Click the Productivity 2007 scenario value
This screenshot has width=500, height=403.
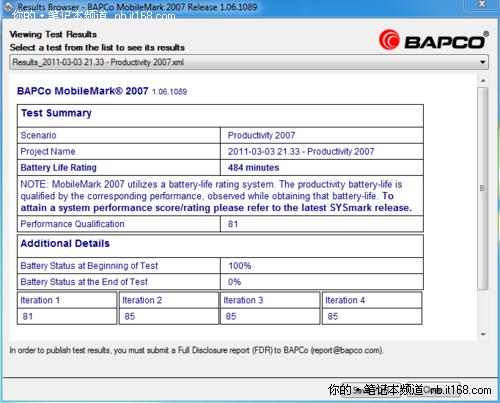(261, 135)
